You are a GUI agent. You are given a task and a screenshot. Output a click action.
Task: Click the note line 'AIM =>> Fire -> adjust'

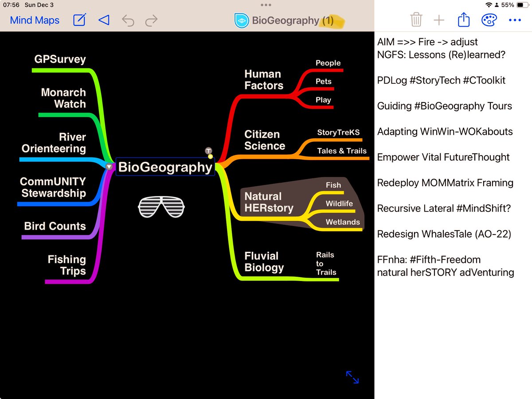428,42
